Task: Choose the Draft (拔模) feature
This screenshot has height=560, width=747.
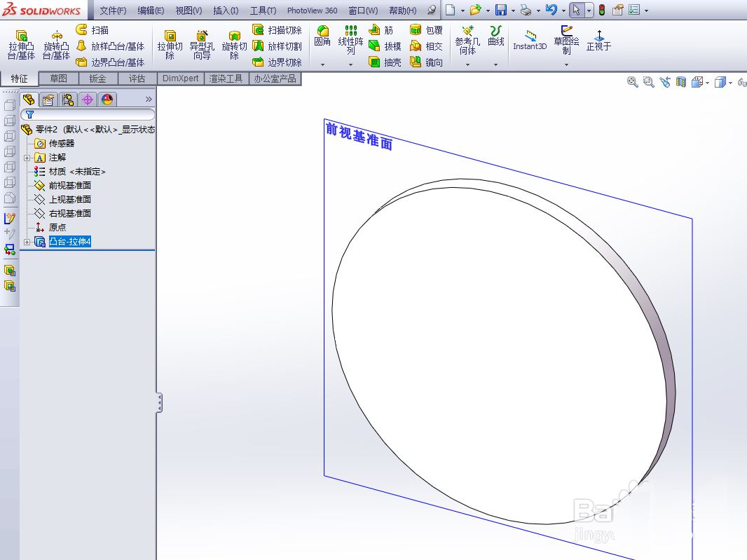Action: [x=385, y=46]
